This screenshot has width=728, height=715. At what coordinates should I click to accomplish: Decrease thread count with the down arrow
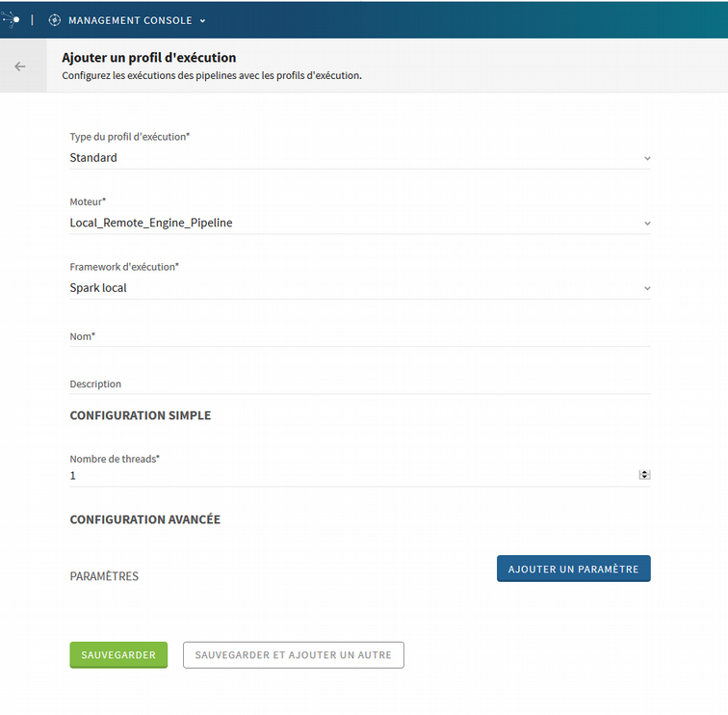(x=644, y=477)
